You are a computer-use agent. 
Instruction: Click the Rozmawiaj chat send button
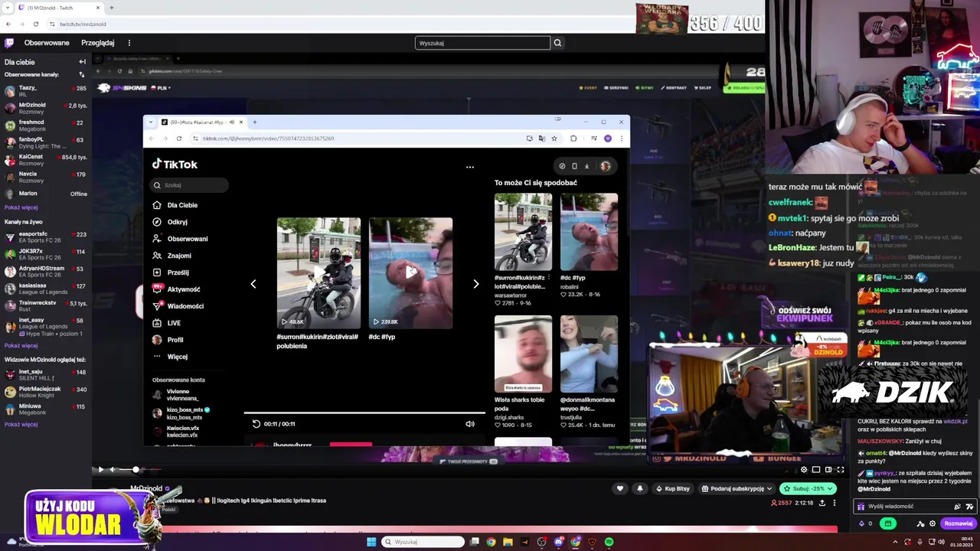point(958,523)
